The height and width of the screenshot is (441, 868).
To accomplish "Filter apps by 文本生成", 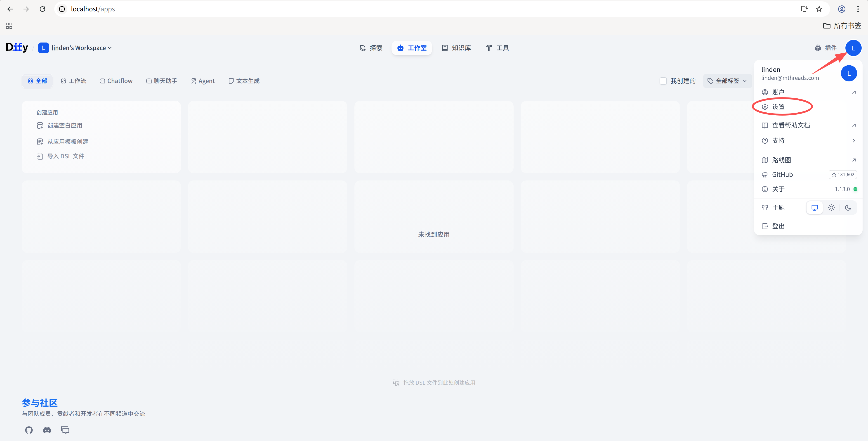I will tap(244, 81).
